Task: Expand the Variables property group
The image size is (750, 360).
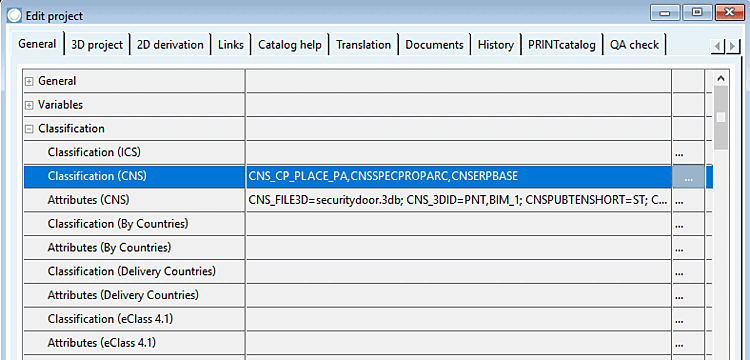Action: point(30,105)
